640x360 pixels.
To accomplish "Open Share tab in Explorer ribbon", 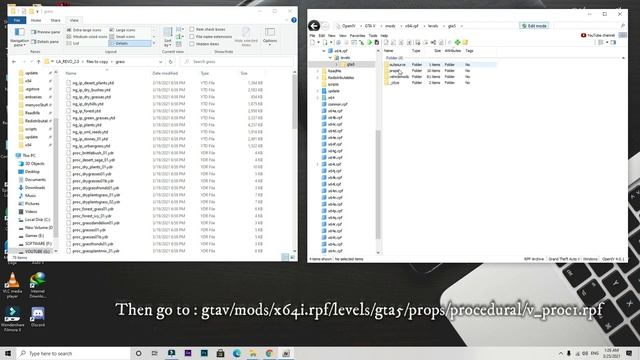I will (x=56, y=20).
